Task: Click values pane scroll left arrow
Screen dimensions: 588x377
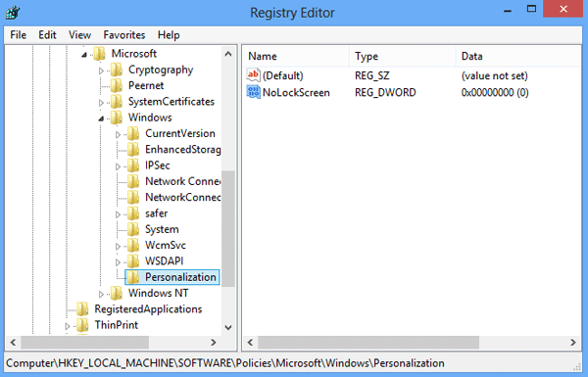Action: point(250,342)
